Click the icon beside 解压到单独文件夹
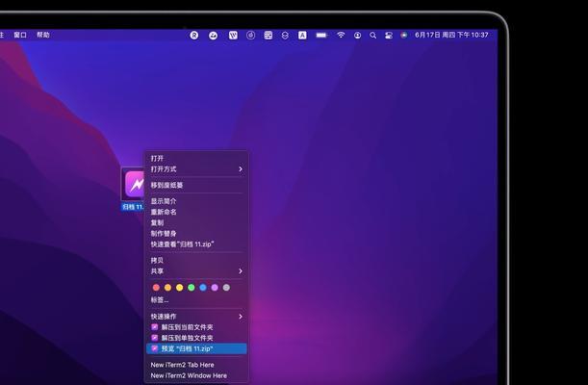This screenshot has height=385, width=588. click(154, 338)
